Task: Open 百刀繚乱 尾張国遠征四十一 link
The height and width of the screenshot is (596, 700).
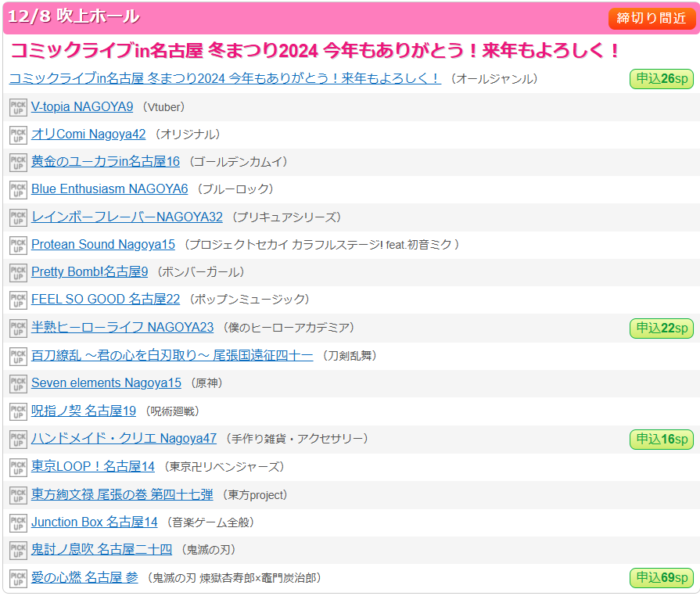Action: [x=172, y=356]
